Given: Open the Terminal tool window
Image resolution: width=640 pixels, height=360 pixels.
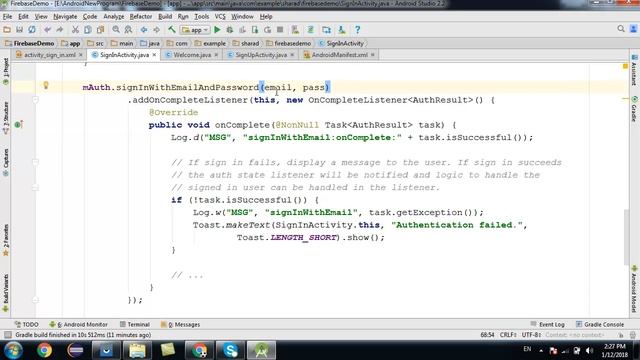Looking at the screenshot, I should tap(135, 324).
